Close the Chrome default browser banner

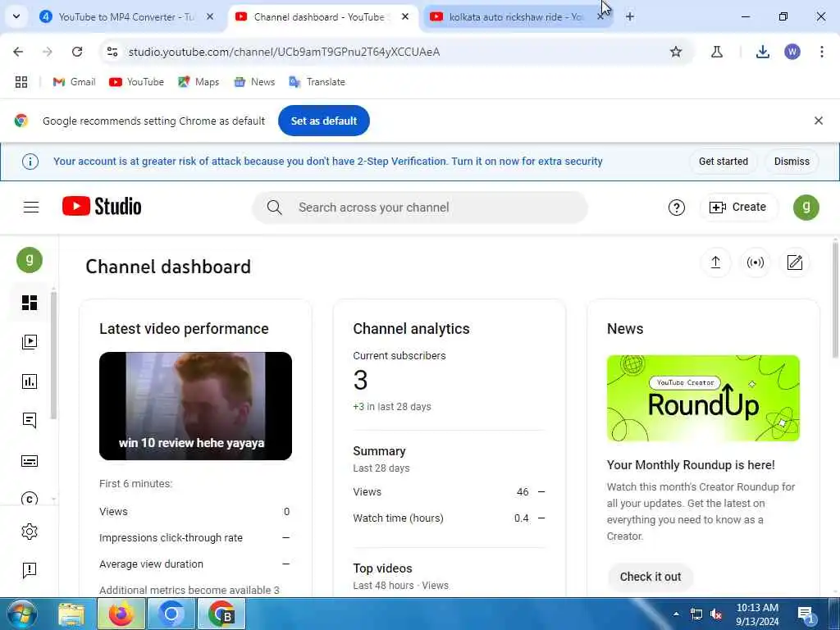818,121
